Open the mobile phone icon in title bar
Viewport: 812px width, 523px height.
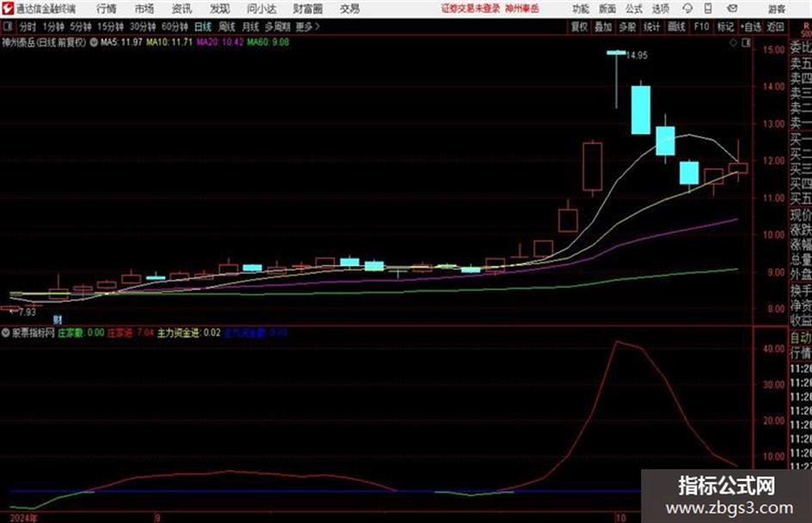tap(708, 9)
